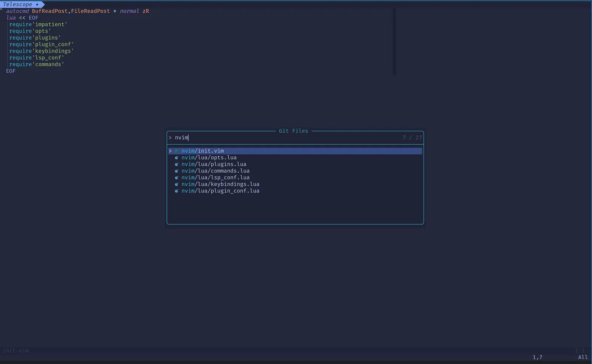Click the vertical scrollbar in the editor

pyautogui.click(x=394, y=41)
